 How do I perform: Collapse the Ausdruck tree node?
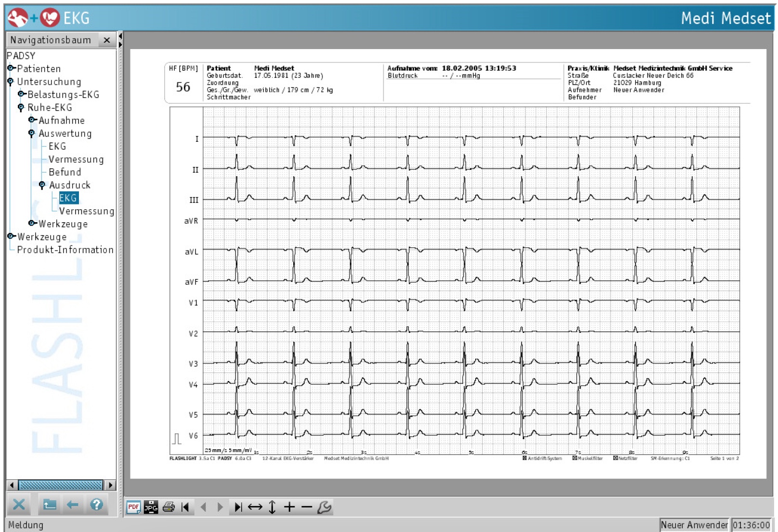[42, 185]
